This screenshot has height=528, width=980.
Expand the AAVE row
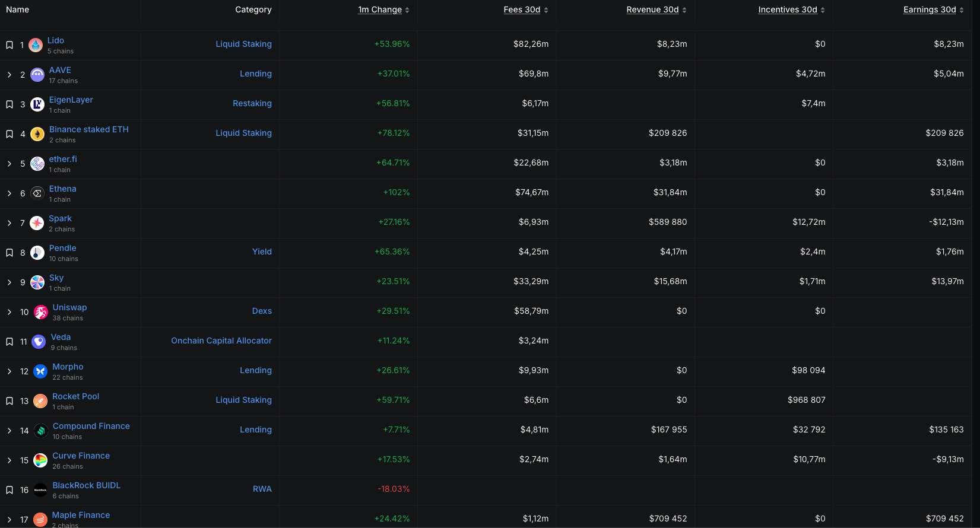tap(9, 75)
